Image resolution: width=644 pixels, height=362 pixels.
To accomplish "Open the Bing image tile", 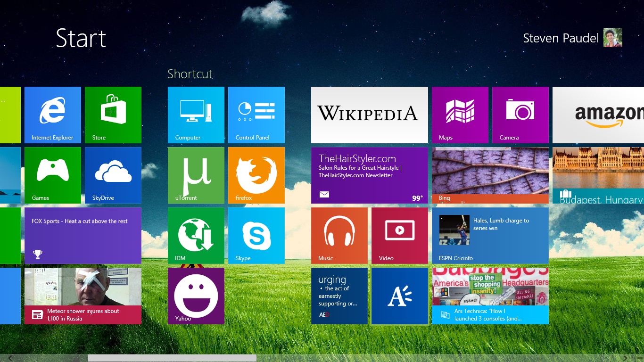I will (490, 175).
